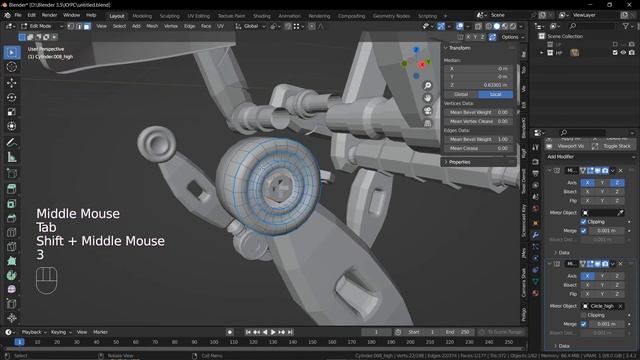Viewport: 640px width, 360px height.
Task: Adjust the Mean Crease slider
Action: tap(478, 148)
